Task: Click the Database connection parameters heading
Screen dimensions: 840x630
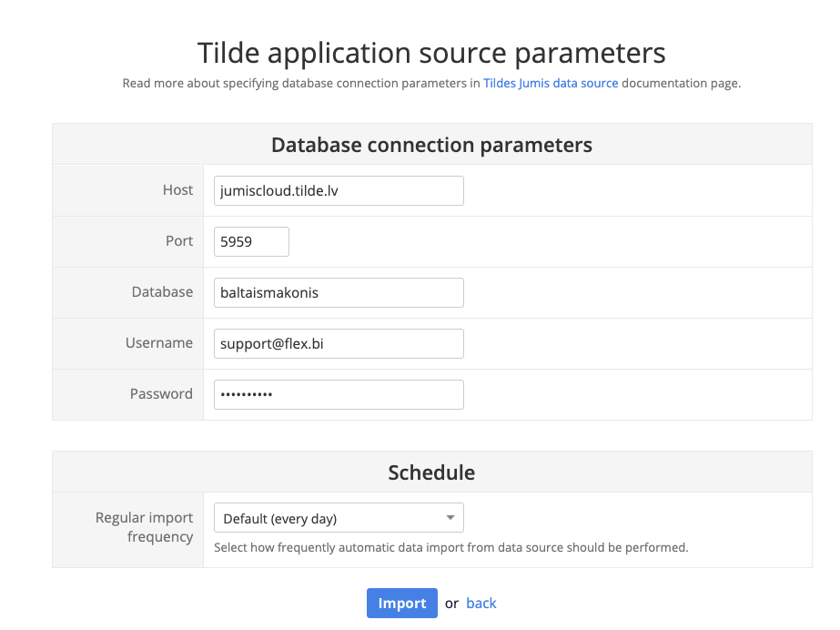Action: pyautogui.click(x=431, y=145)
